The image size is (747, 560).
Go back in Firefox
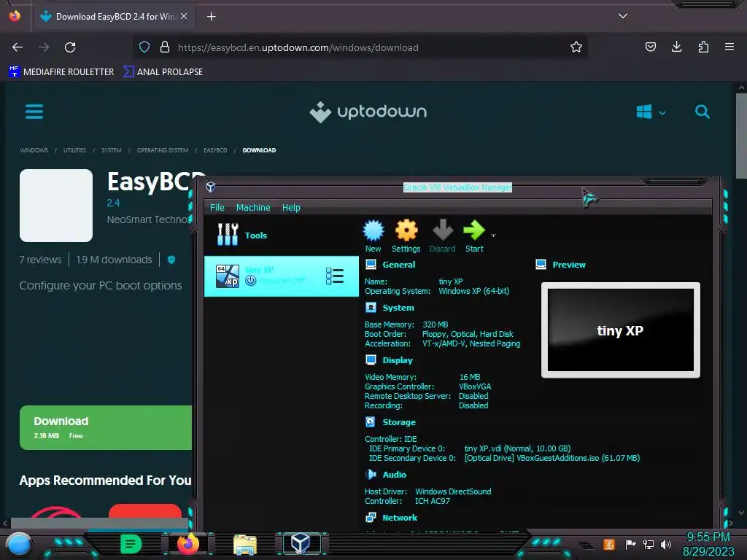point(18,47)
